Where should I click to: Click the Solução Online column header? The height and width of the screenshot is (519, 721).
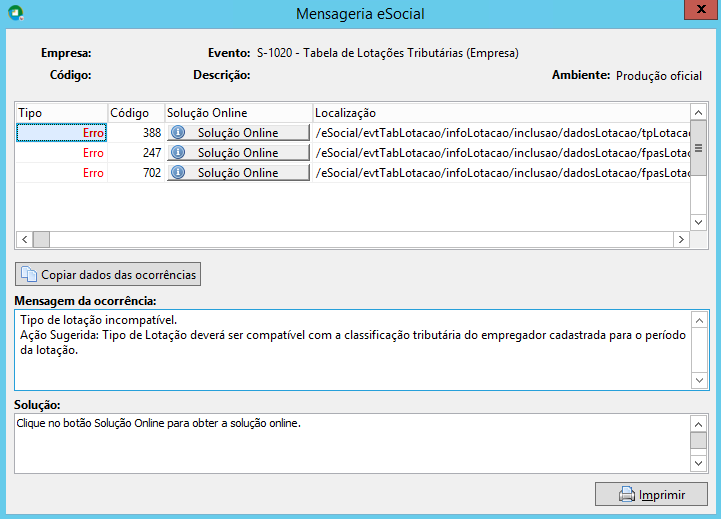(x=238, y=113)
